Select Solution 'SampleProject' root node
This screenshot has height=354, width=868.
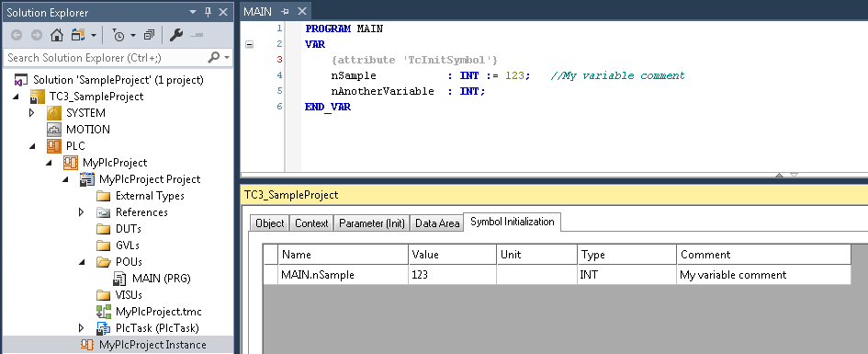[118, 80]
